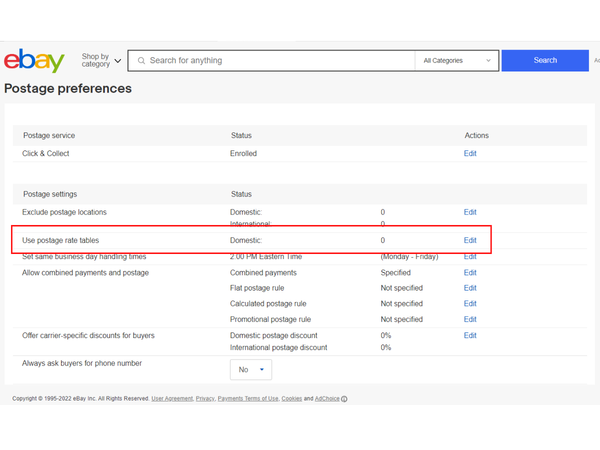Open the Cookies footer link

coord(292,399)
